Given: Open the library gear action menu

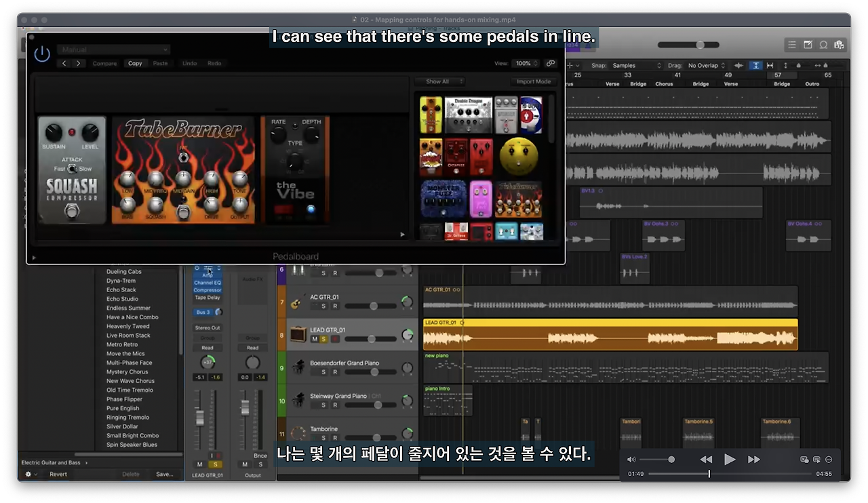Looking at the screenshot, I should coord(31,475).
